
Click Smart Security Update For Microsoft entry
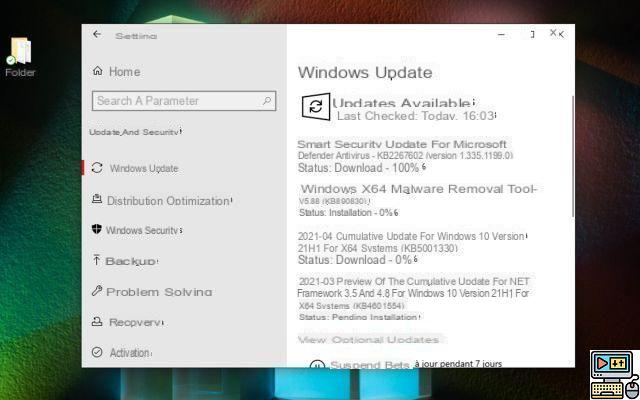click(x=405, y=149)
